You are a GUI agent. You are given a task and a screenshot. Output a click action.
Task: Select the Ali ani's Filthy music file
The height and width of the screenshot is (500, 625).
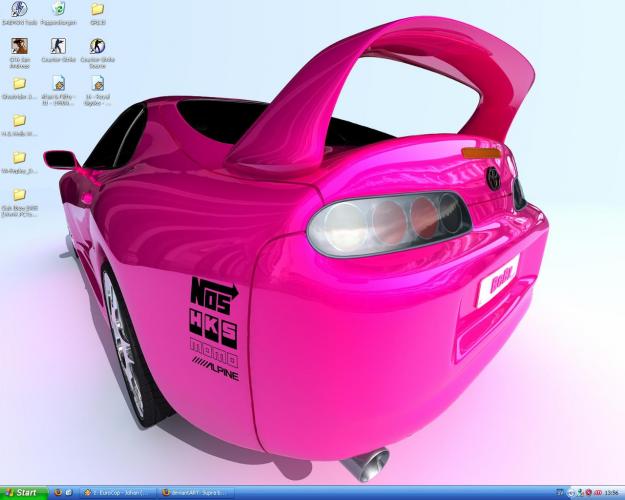59,85
